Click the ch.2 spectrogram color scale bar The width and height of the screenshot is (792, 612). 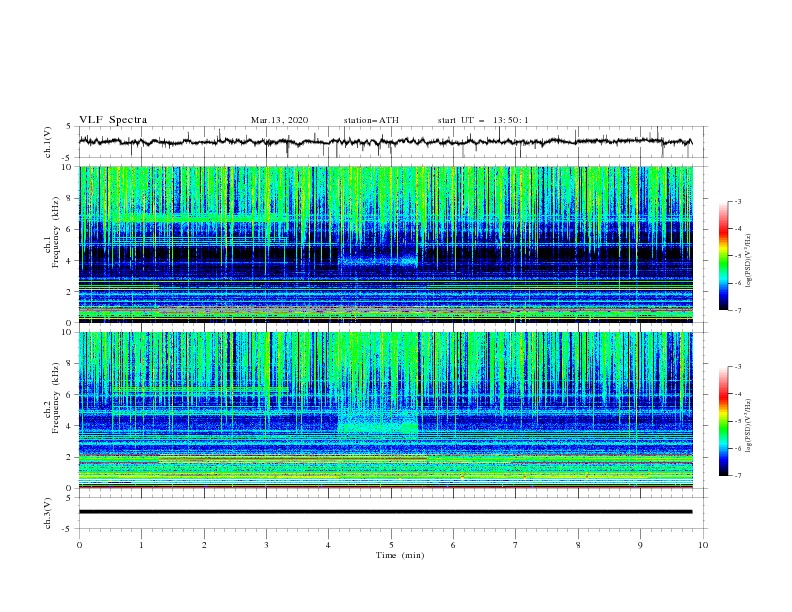pos(723,421)
